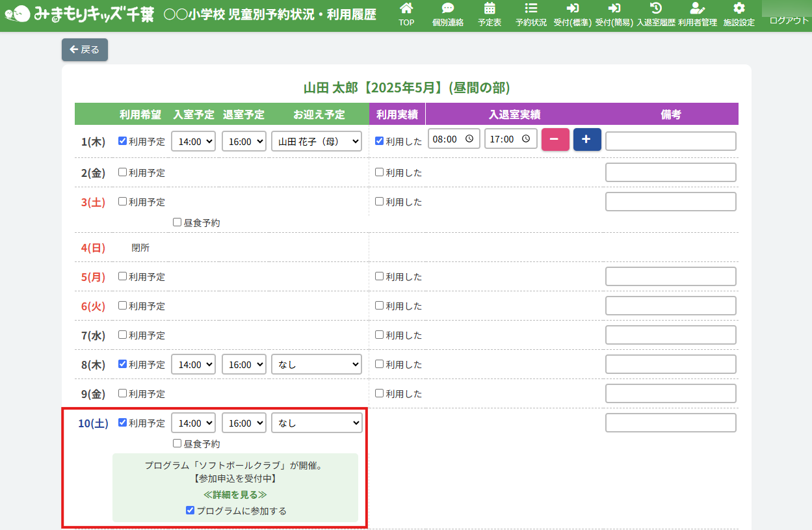Open 受付(標準) sign-in icon
812x530 pixels.
pyautogui.click(x=572, y=9)
